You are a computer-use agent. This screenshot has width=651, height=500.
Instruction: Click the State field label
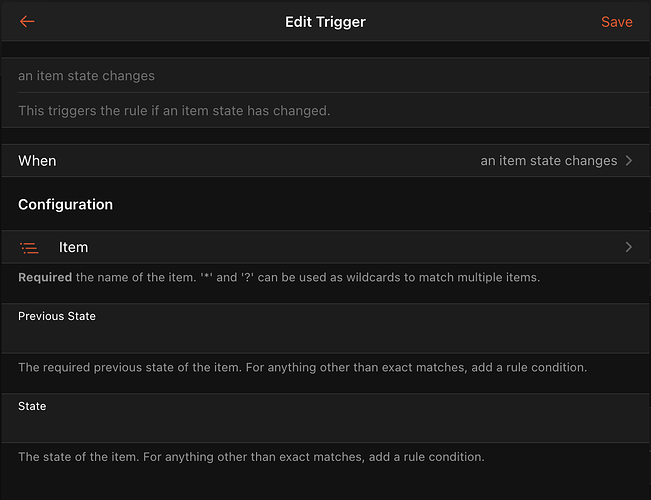point(32,406)
